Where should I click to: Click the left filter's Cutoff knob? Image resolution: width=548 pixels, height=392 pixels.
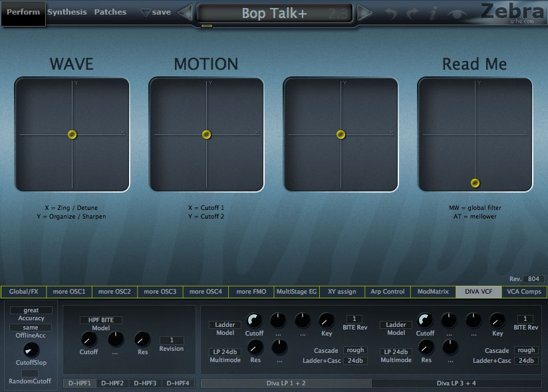(x=254, y=320)
